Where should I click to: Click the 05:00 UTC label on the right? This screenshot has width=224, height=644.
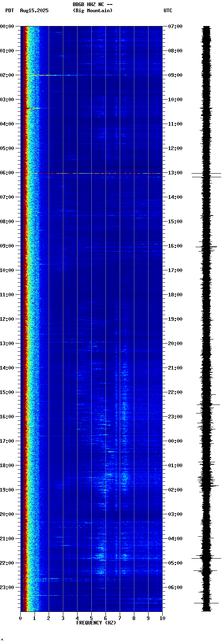(x=175, y=563)
